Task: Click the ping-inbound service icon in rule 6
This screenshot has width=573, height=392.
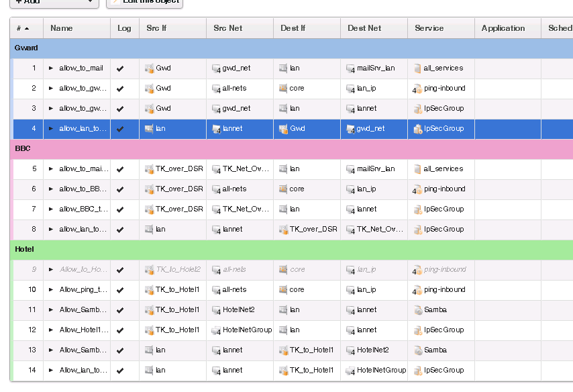Action: (x=417, y=189)
